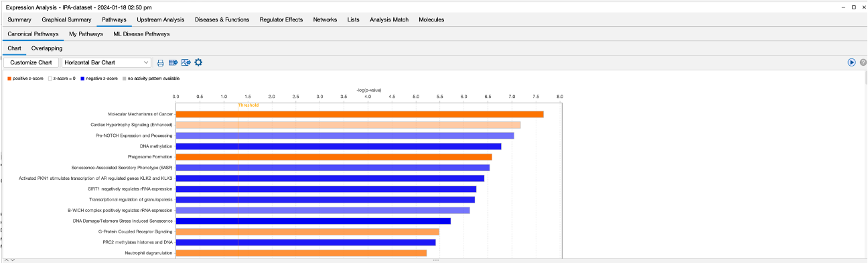This screenshot has width=868, height=263.
Task: Click 'Cardiac Hypertrophy Signaling (Enhanced)' label
Action: [132, 125]
